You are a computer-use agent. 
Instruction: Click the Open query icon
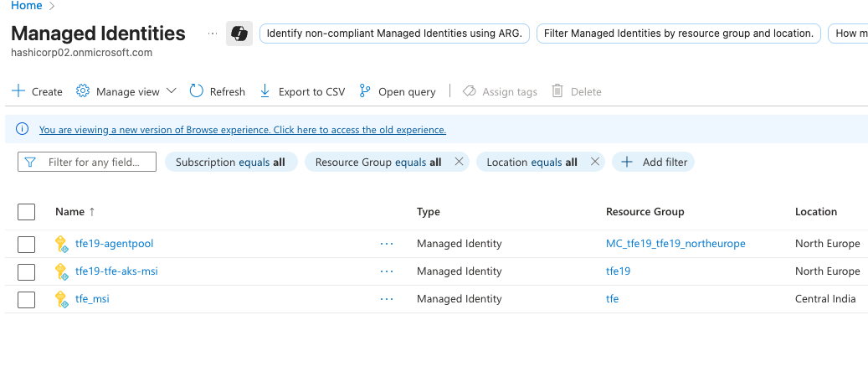pyautogui.click(x=365, y=91)
